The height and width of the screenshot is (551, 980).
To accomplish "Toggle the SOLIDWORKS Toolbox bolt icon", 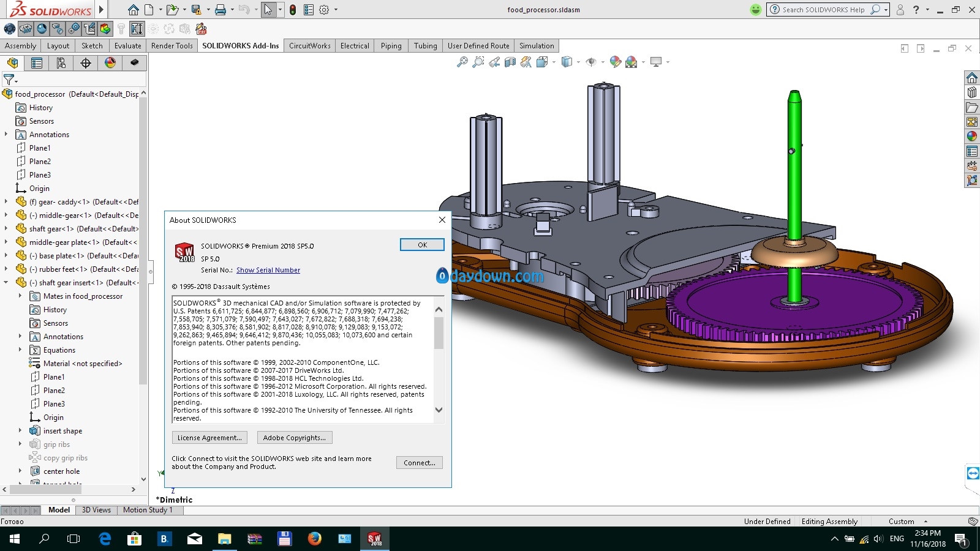I will (x=121, y=29).
